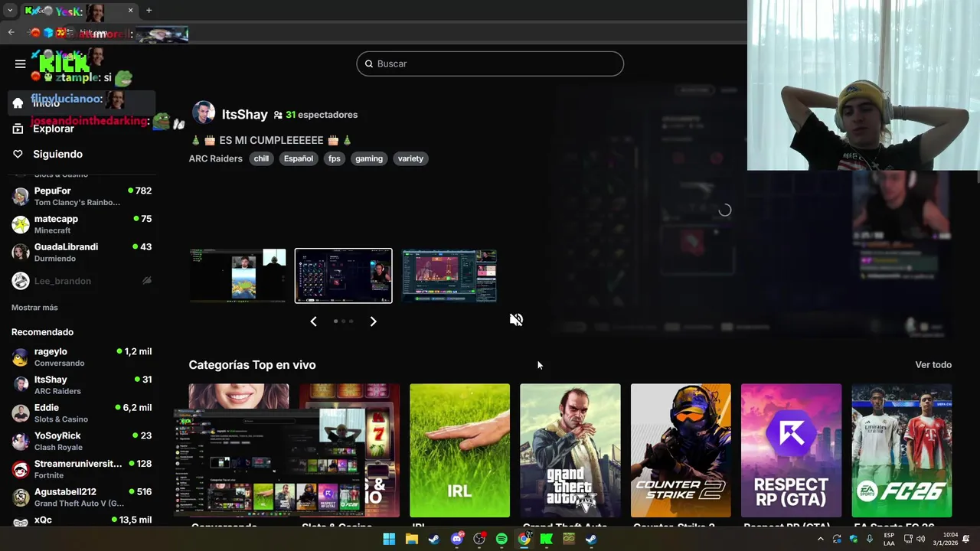Click the microphone tray icon
980x551 pixels.
870,539
